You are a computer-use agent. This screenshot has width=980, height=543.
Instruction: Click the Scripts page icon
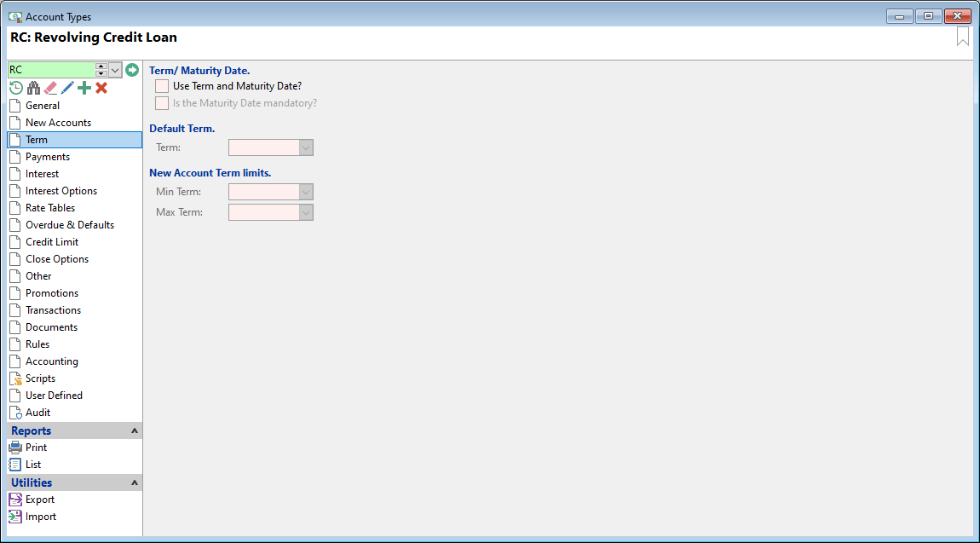[x=15, y=378]
